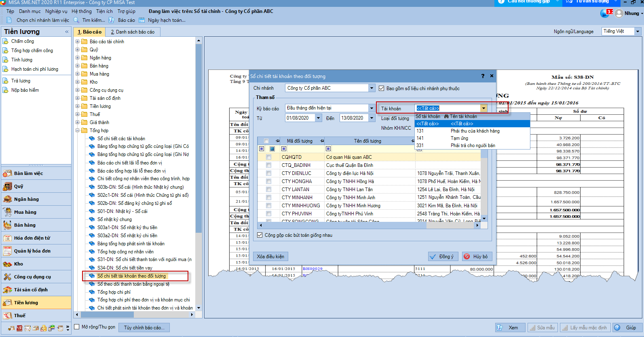Click the report tree vertical scrollbar

[x=198, y=137]
